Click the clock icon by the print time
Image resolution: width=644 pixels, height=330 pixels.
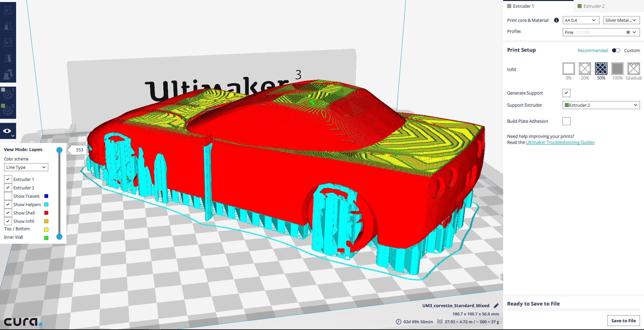398,322
